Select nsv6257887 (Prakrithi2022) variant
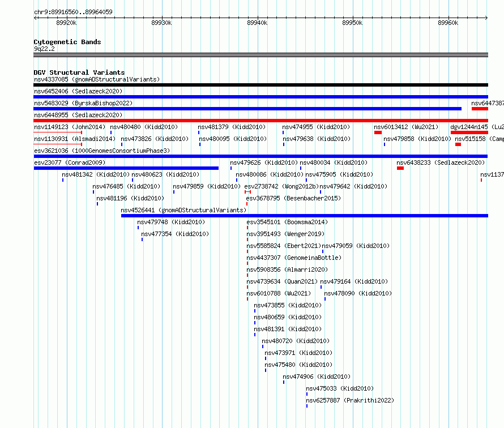The height and width of the screenshot is (428, 504). click(350, 400)
